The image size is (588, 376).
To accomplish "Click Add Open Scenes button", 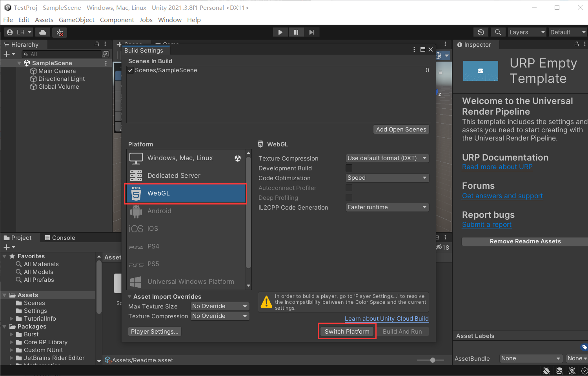I will [401, 130].
